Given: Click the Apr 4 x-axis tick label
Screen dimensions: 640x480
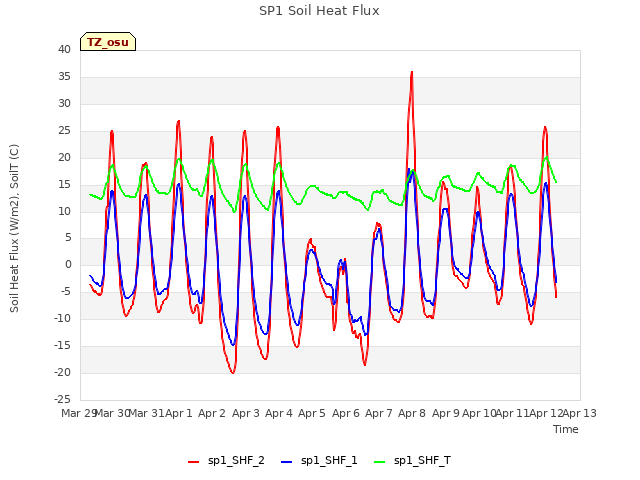Looking at the screenshot, I should click(279, 413).
